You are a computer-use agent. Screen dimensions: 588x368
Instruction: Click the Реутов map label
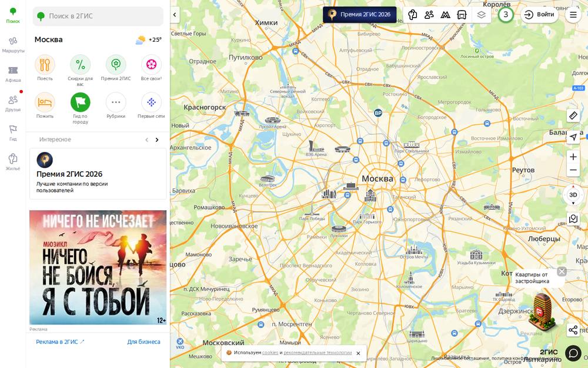523,170
